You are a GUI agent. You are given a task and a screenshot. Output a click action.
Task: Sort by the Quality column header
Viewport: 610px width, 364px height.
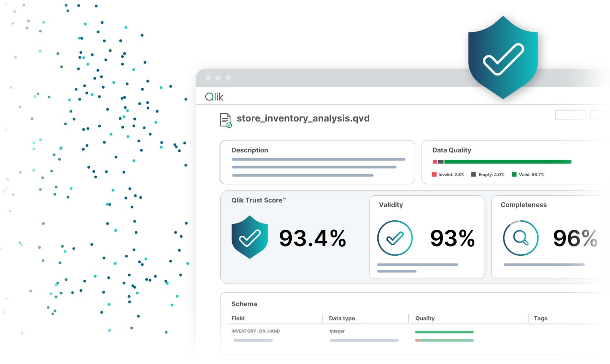point(425,318)
